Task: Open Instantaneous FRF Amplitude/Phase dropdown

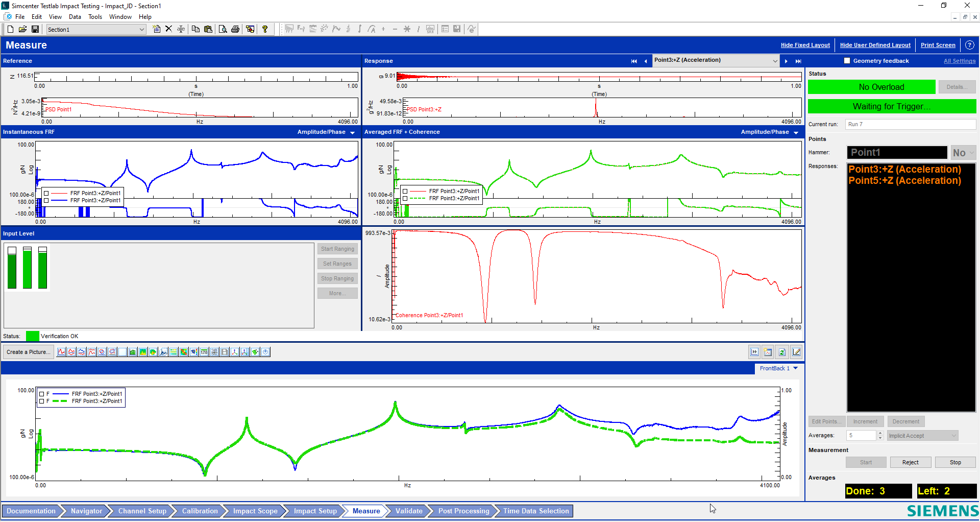Action: [x=352, y=133]
